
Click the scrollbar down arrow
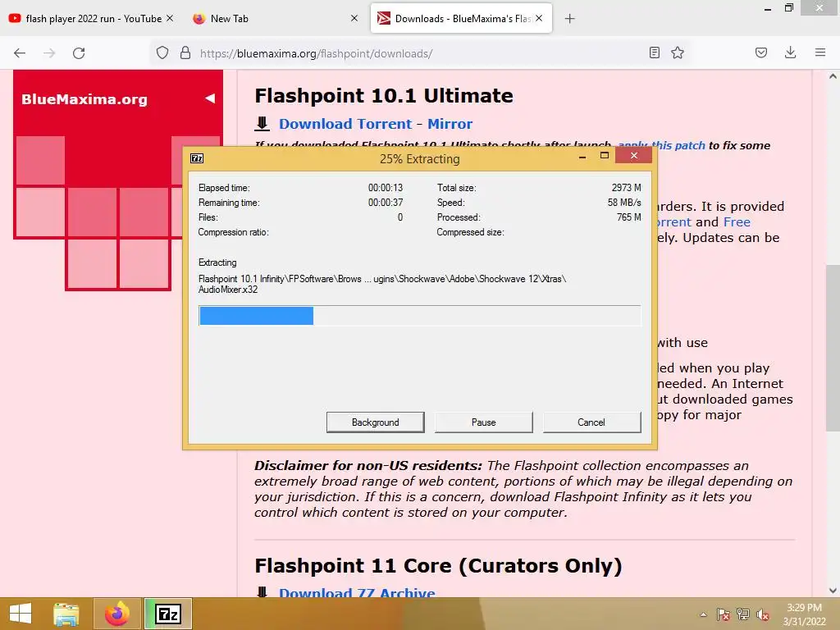tap(833, 591)
